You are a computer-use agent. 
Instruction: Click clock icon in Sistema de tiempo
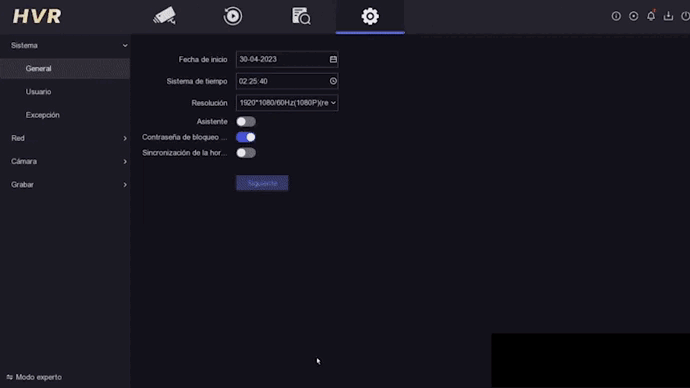point(333,81)
